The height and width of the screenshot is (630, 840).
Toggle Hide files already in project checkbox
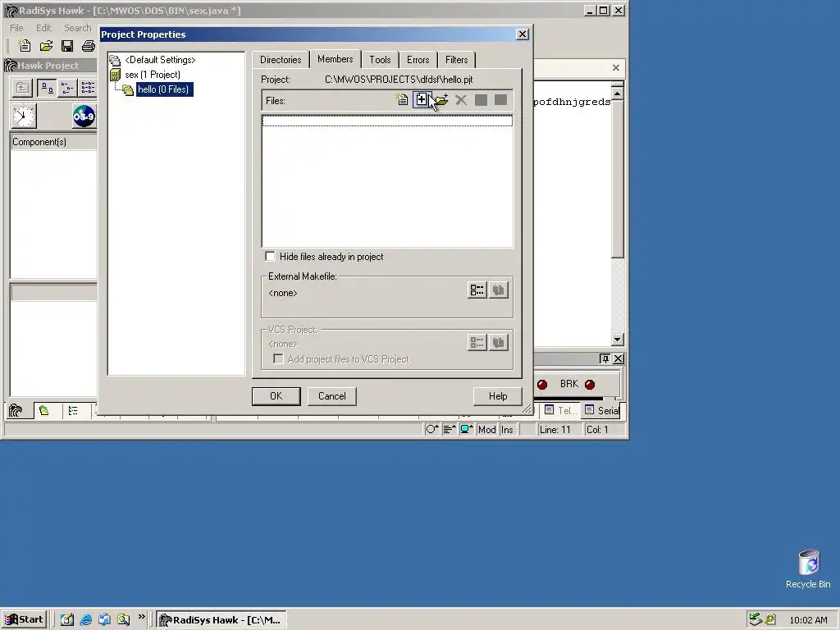[271, 257]
